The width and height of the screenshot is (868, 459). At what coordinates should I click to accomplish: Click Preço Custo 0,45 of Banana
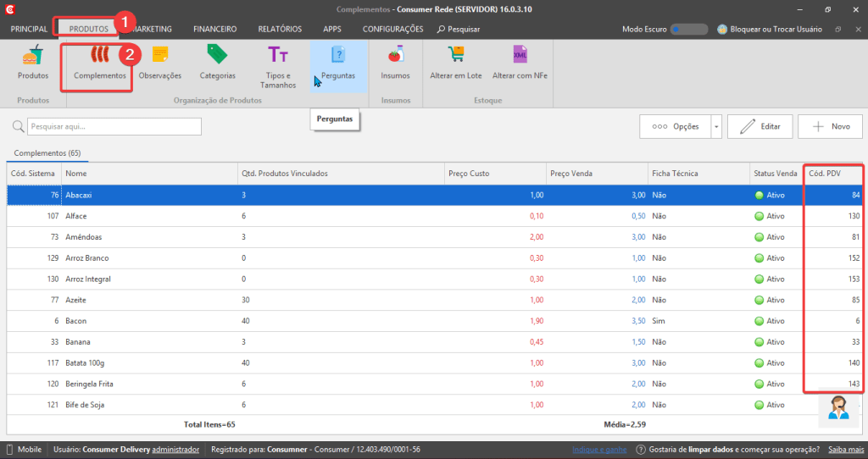tap(537, 342)
